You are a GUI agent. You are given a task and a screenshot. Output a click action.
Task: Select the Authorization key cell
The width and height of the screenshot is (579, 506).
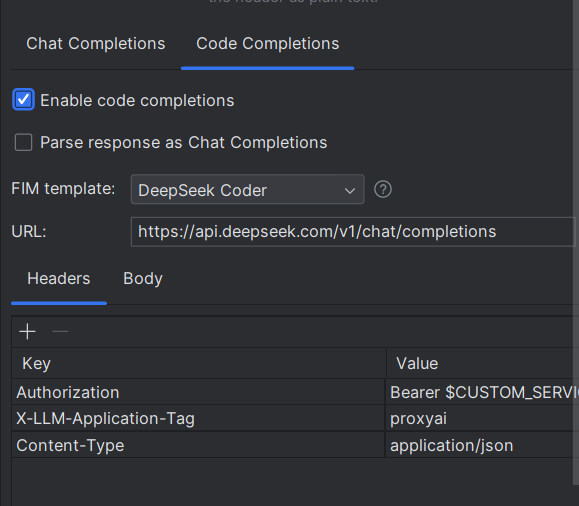tap(199, 392)
